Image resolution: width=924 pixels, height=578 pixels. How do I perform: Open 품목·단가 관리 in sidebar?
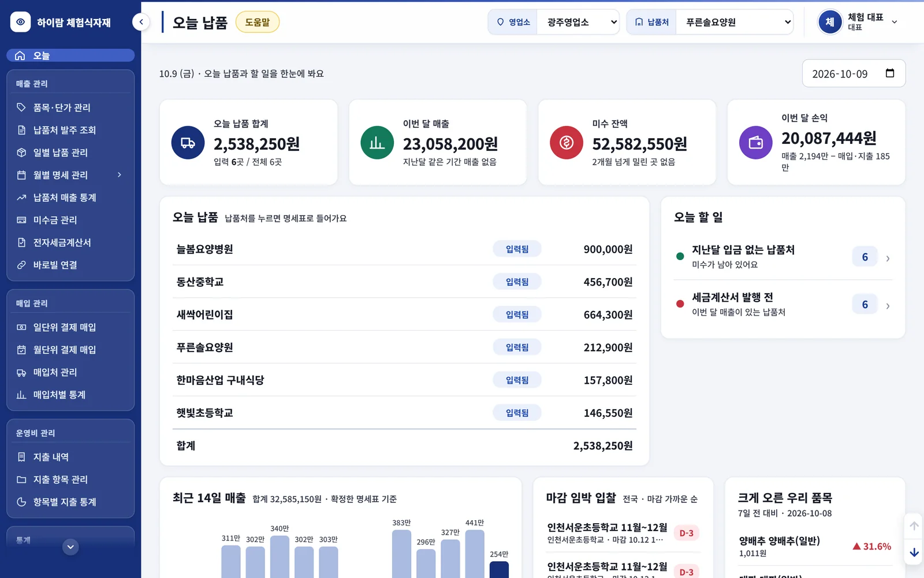[70, 108]
